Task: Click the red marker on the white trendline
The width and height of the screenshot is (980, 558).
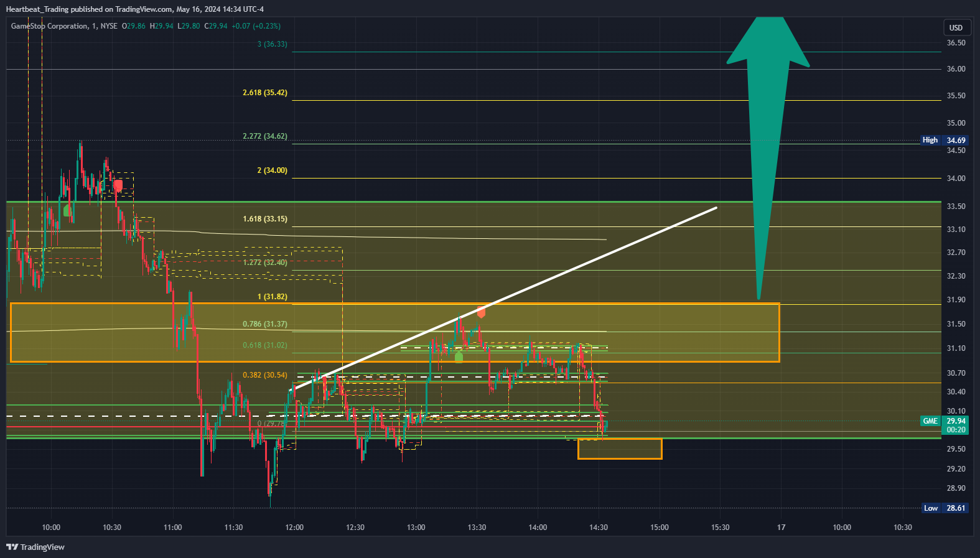Action: (x=481, y=312)
